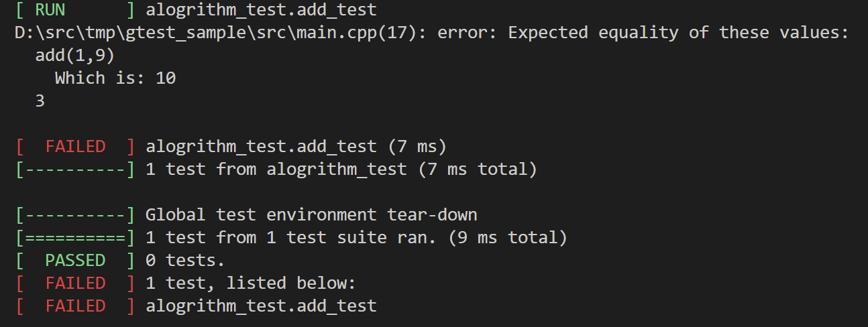This screenshot has width=868, height=327.
Task: Click the "0 tests." text
Action: click(185, 260)
